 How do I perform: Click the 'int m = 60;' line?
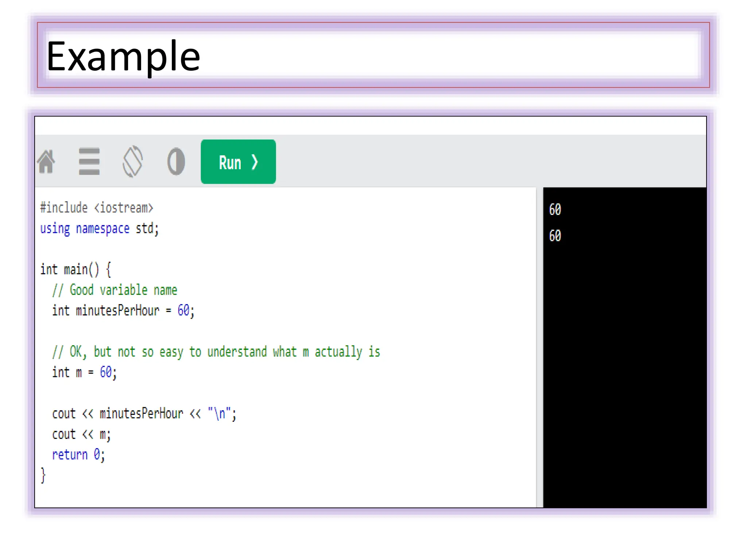click(84, 373)
